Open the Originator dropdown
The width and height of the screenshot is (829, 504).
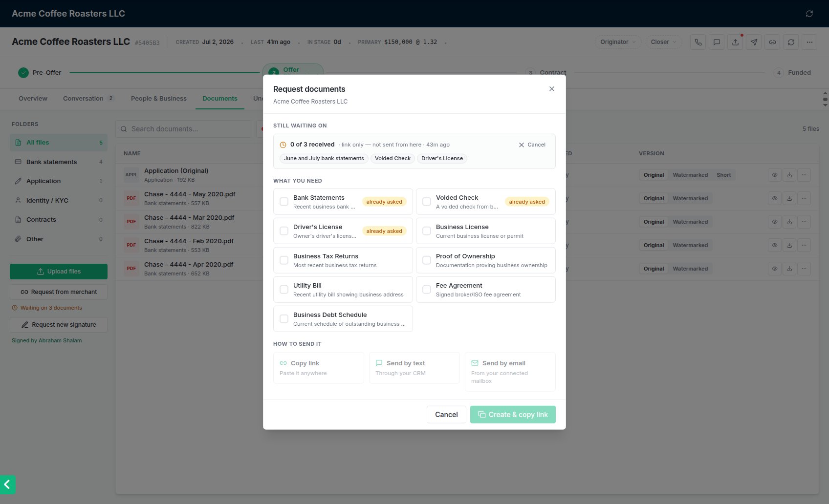click(618, 42)
